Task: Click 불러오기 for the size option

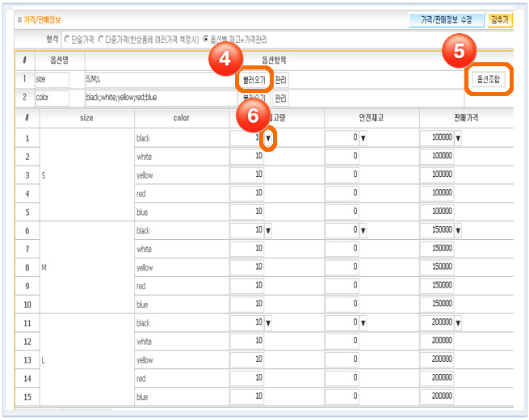Action: tap(250, 80)
